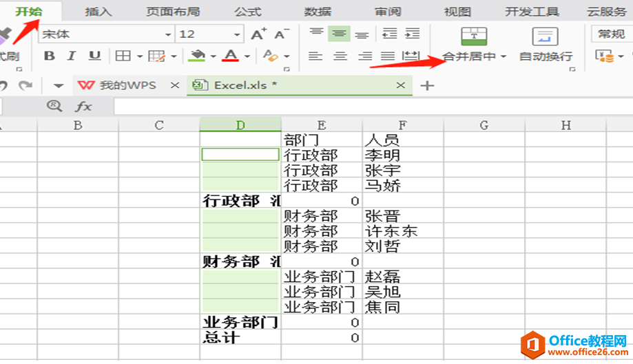Open font settings dialog launcher
The width and height of the screenshot is (633, 364).
pos(287,69)
